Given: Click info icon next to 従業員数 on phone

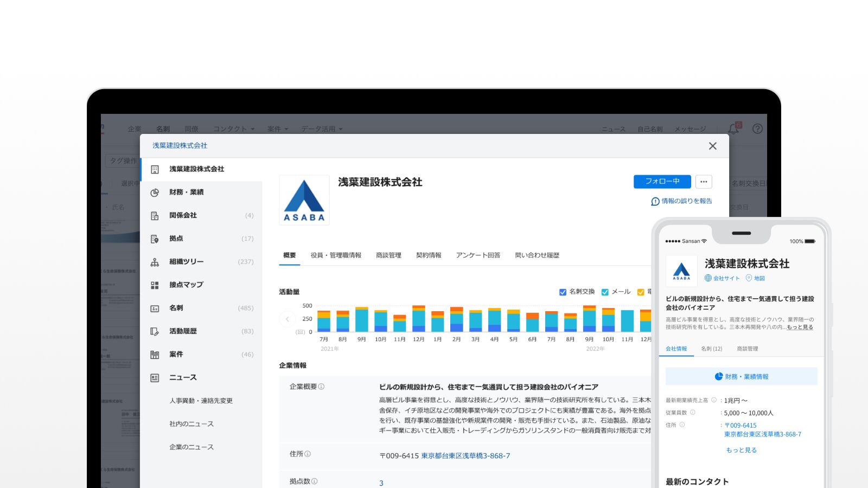Looking at the screenshot, I should [693, 413].
